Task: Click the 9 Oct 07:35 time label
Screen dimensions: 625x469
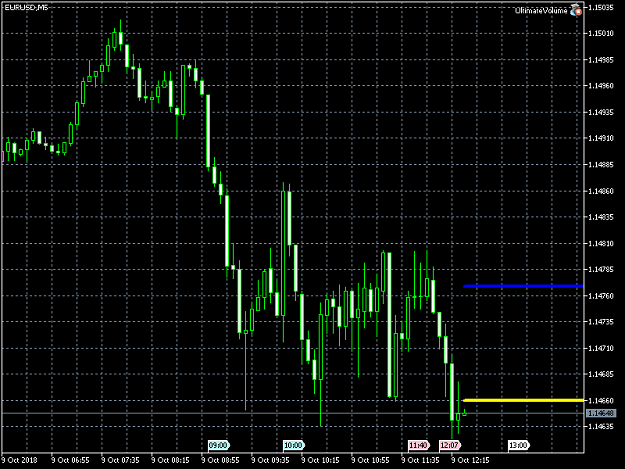Action: 120,460
